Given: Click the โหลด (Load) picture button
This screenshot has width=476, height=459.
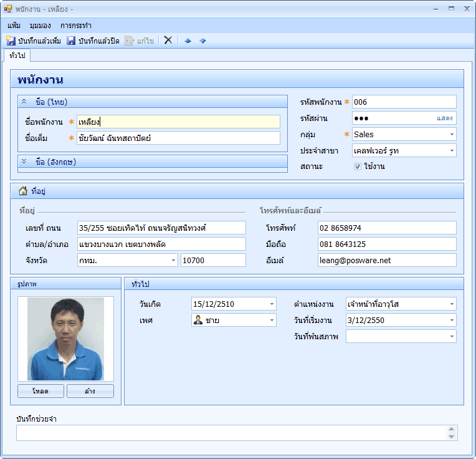Looking at the screenshot, I should coord(40,391).
